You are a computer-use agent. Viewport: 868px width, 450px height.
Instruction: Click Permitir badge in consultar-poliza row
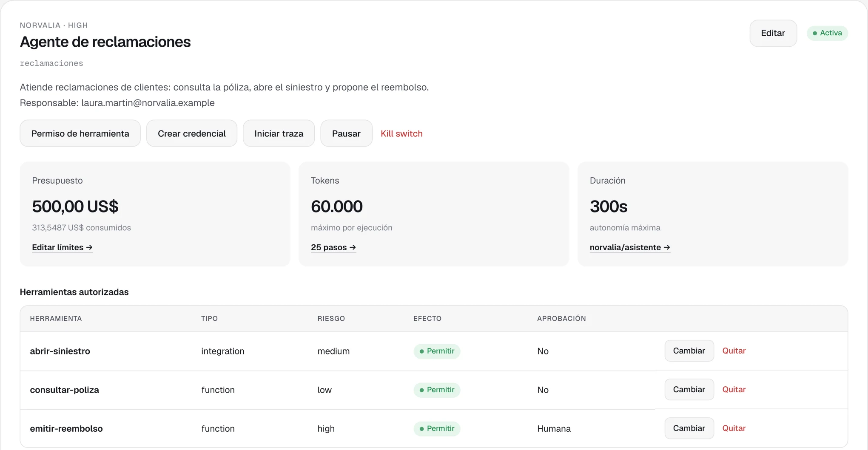[437, 390]
